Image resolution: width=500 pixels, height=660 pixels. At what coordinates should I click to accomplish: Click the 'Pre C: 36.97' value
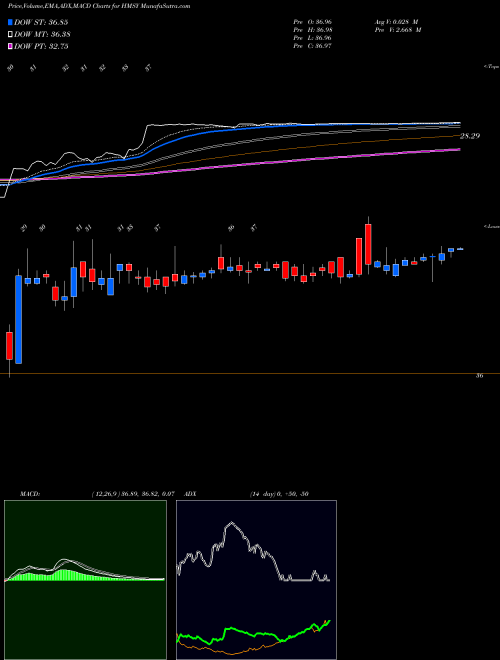pos(315,46)
